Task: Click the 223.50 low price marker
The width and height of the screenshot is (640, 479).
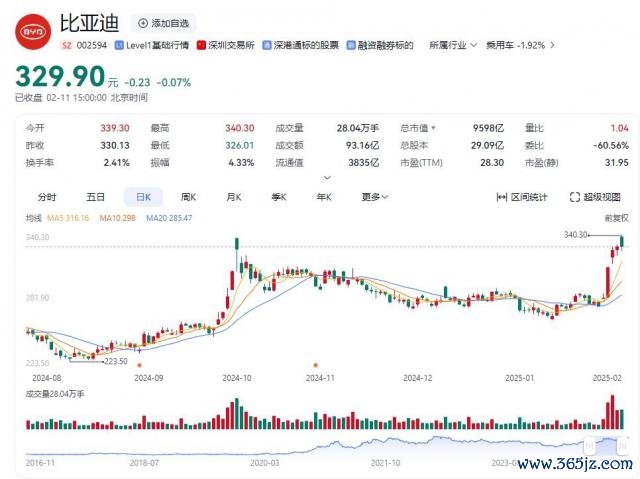Action: coord(116,361)
